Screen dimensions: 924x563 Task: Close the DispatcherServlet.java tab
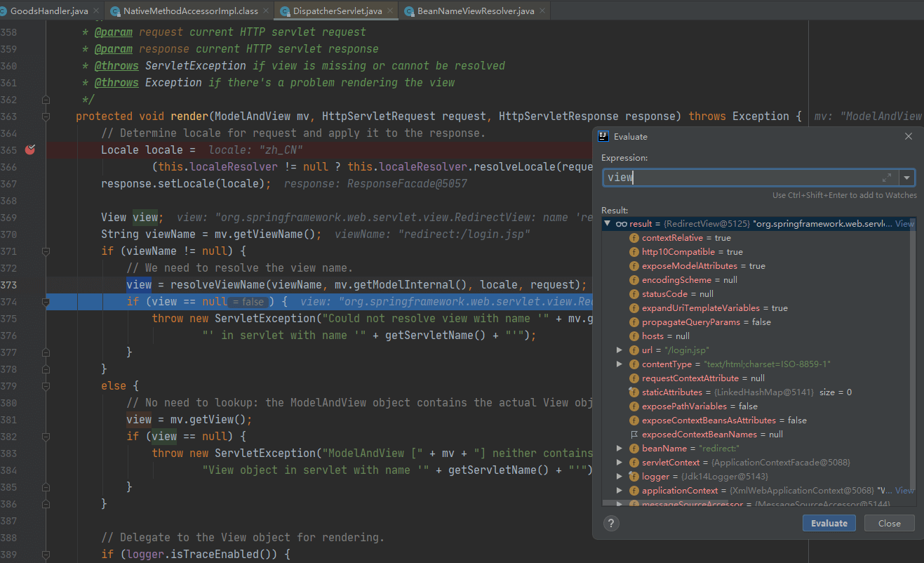click(390, 11)
